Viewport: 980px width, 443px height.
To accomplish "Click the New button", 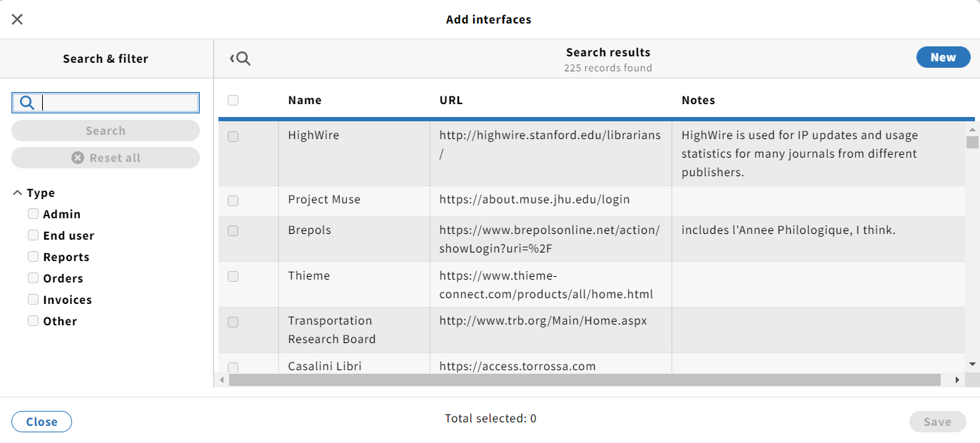I will click(x=943, y=57).
